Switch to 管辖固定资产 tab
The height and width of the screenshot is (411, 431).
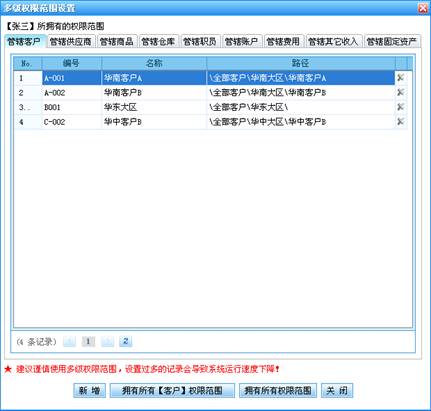click(392, 42)
